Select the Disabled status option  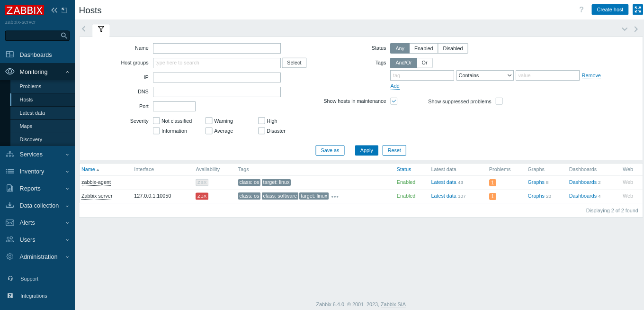click(453, 48)
